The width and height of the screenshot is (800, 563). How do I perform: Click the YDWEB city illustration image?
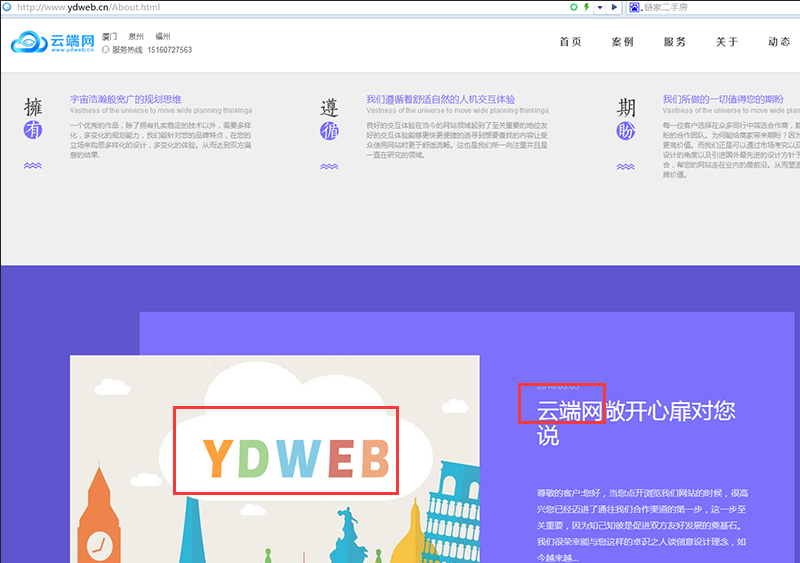coord(274,459)
